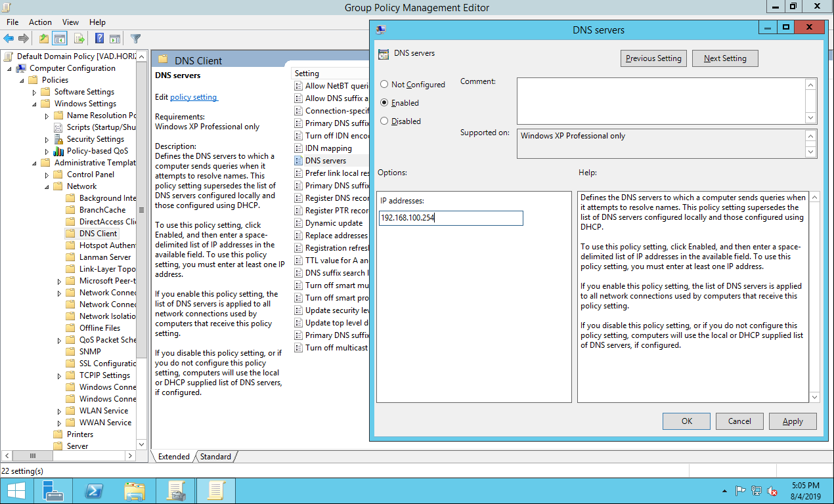Screen dimensions: 834x504
Task: Open Help via blue question mark icon
Action: coord(99,39)
